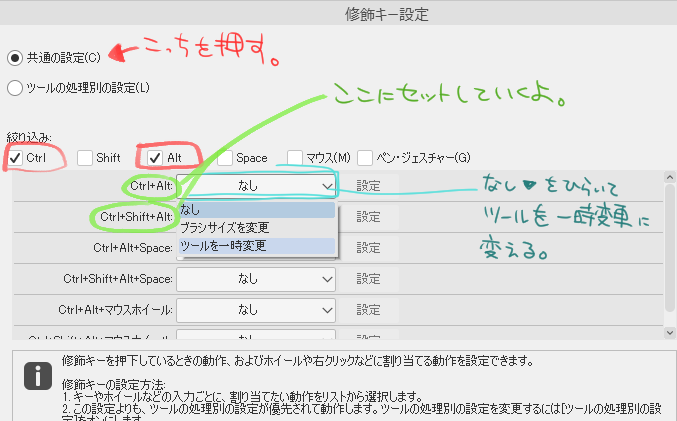This screenshot has width=677, height=421.
Task: Click 設定 button for Ctrl+Alt+Space row
Action: tap(368, 248)
